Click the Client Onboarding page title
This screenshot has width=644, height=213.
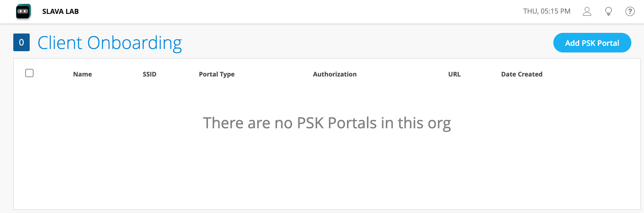pyautogui.click(x=110, y=43)
